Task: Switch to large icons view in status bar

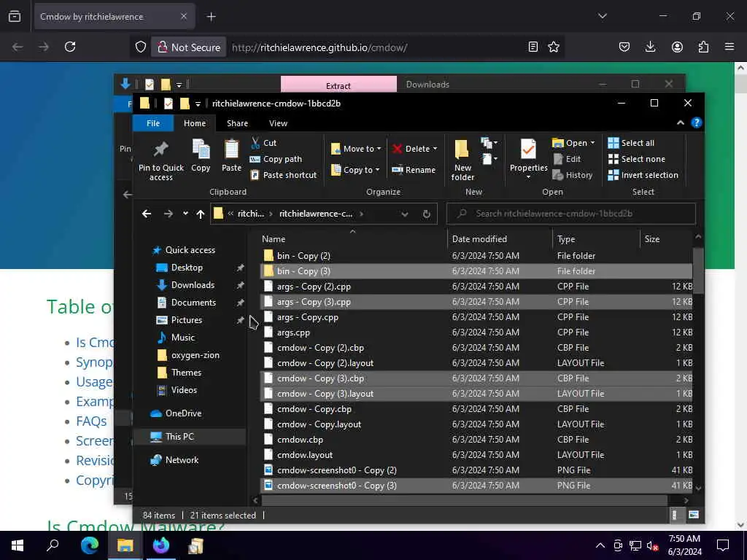Action: coord(694,515)
